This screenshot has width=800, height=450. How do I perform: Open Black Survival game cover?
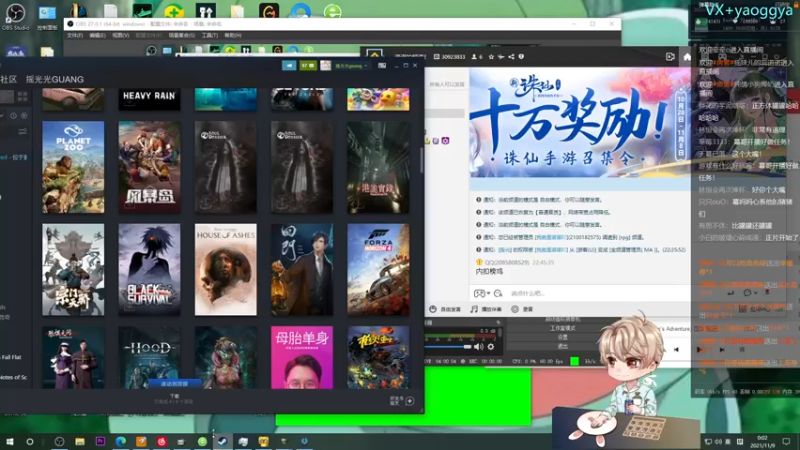tap(149, 269)
